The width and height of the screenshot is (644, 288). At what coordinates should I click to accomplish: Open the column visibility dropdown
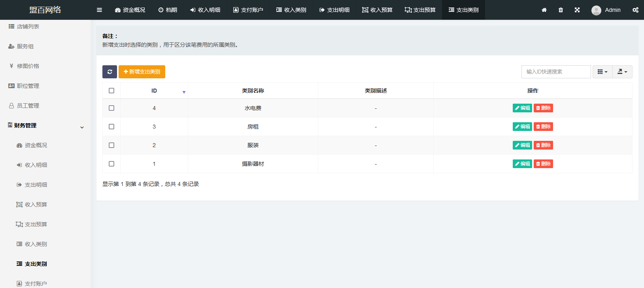point(602,72)
